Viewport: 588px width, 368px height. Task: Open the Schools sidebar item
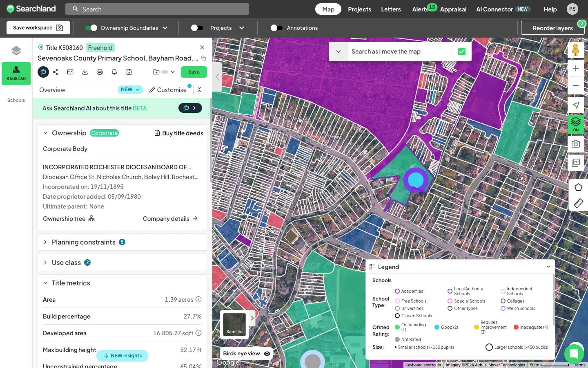tap(16, 100)
